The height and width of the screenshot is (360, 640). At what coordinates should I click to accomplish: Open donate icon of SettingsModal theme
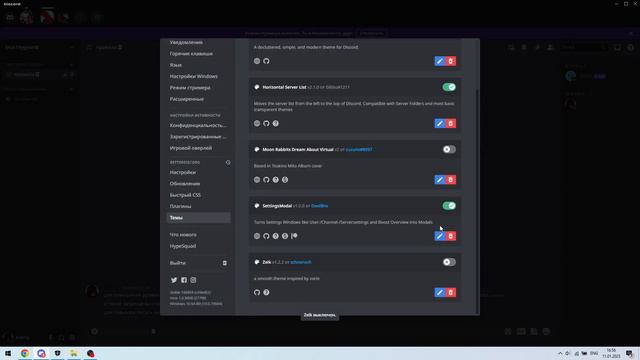click(285, 236)
